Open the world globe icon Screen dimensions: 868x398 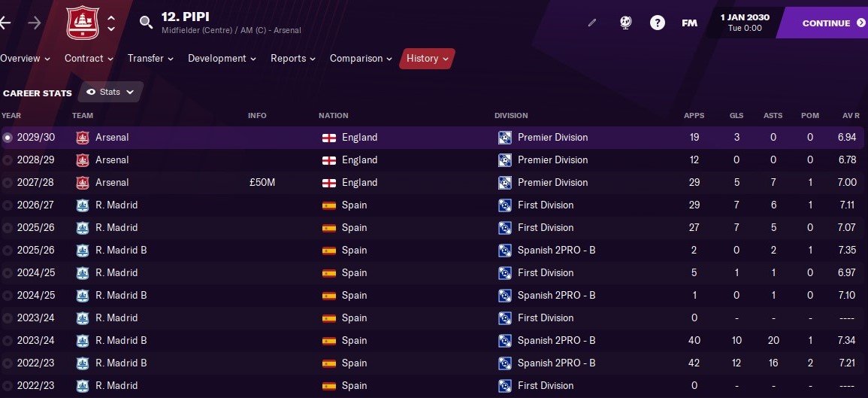625,23
